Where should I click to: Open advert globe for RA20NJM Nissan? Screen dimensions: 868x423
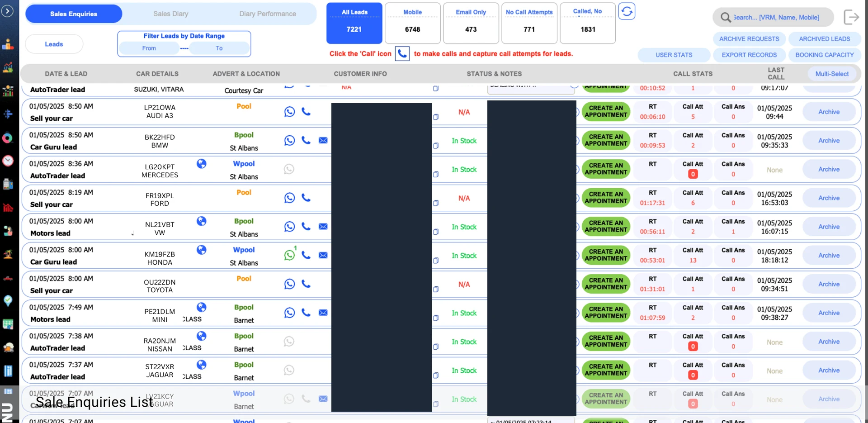pyautogui.click(x=202, y=336)
